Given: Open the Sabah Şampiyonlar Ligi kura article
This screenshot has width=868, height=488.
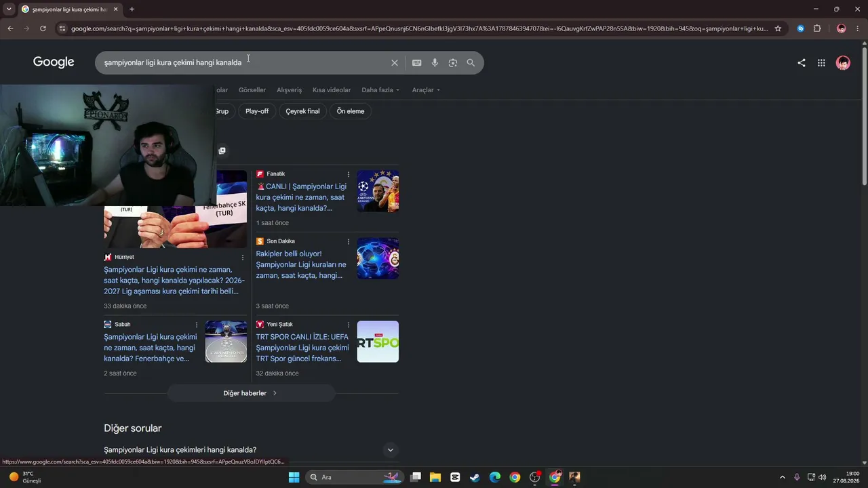Looking at the screenshot, I should click(x=151, y=348).
